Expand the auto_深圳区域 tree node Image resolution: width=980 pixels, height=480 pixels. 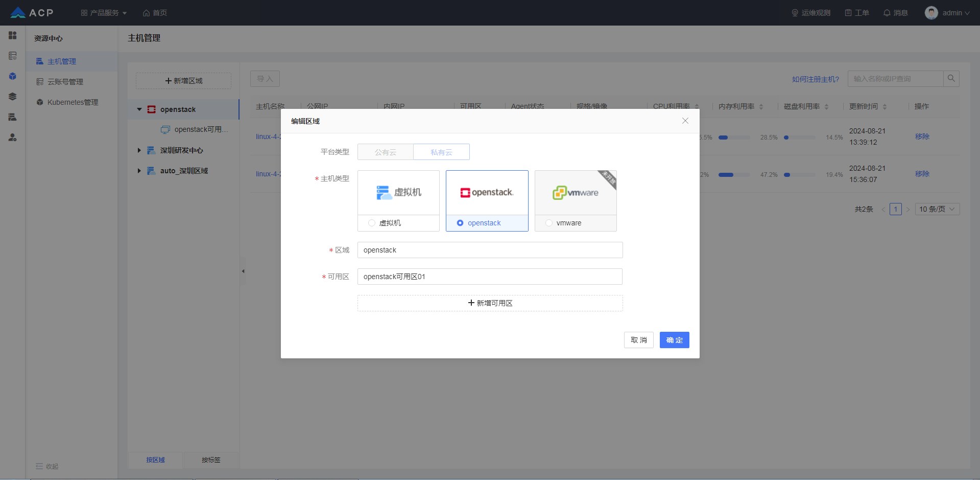[139, 171]
